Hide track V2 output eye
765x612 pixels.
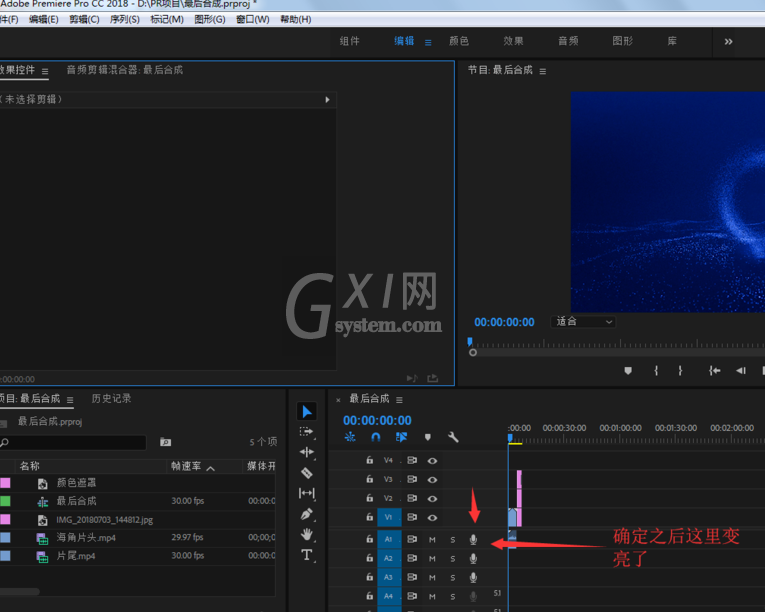tap(432, 499)
